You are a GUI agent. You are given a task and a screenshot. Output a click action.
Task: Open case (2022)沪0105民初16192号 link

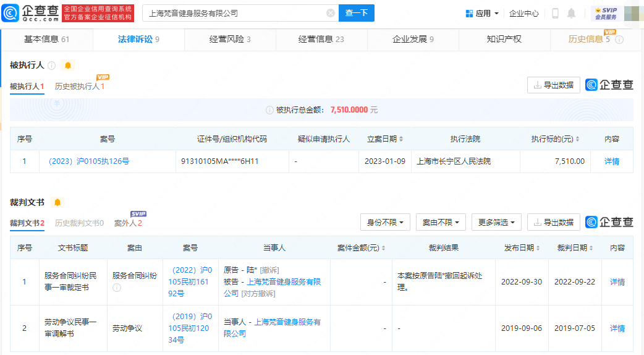(190, 282)
